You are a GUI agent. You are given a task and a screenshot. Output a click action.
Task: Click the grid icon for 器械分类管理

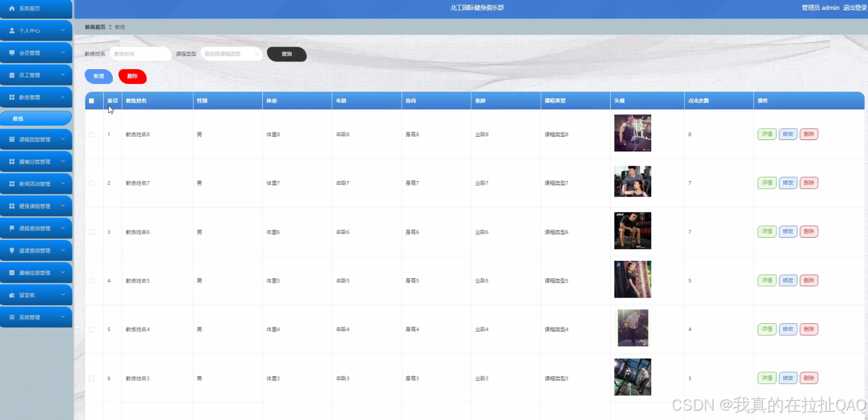pyautogui.click(x=12, y=161)
